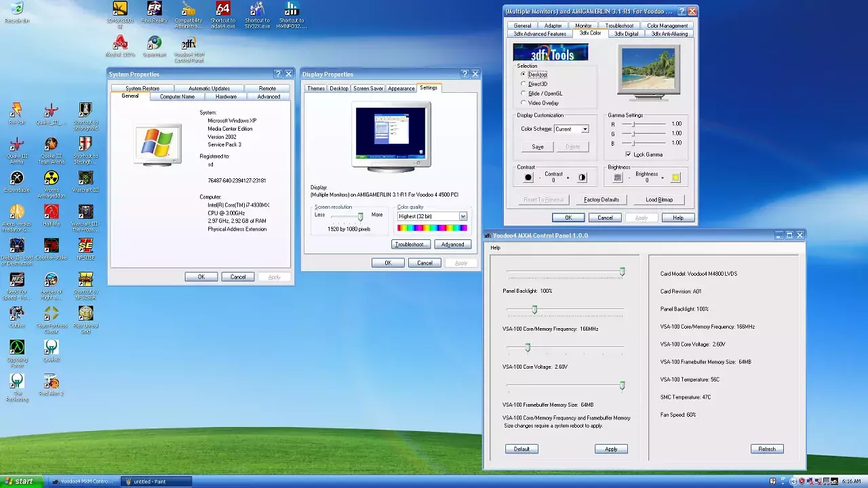The height and width of the screenshot is (488, 868).
Task: Select the HWiNFO32 shortcut icon
Action: [291, 15]
